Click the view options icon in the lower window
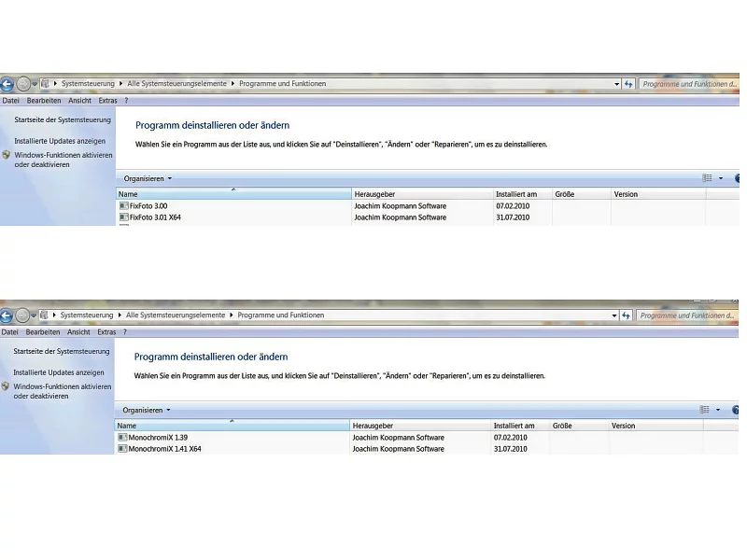 coord(704,410)
